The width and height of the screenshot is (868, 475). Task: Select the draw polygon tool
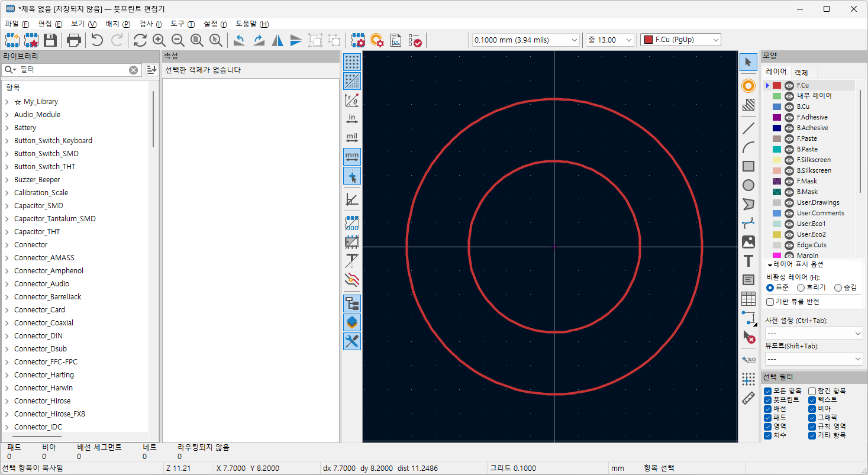coord(748,204)
